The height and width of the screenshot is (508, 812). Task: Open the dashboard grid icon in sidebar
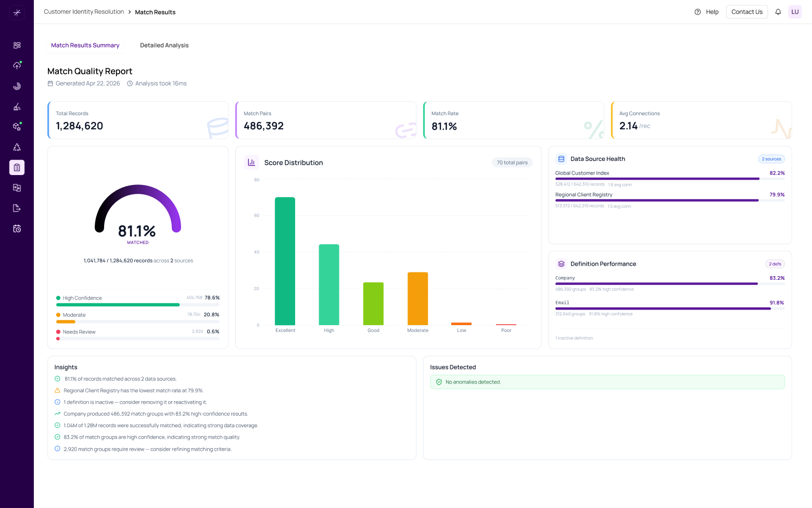tap(17, 45)
